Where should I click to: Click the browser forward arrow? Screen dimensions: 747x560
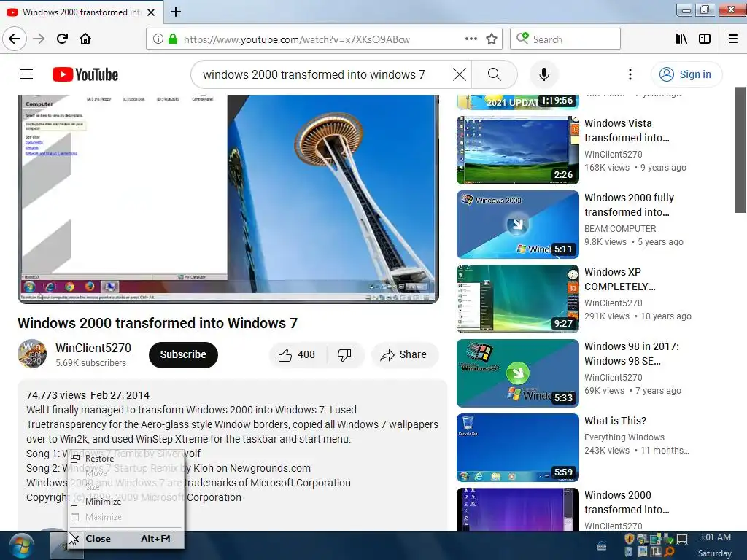39,39
